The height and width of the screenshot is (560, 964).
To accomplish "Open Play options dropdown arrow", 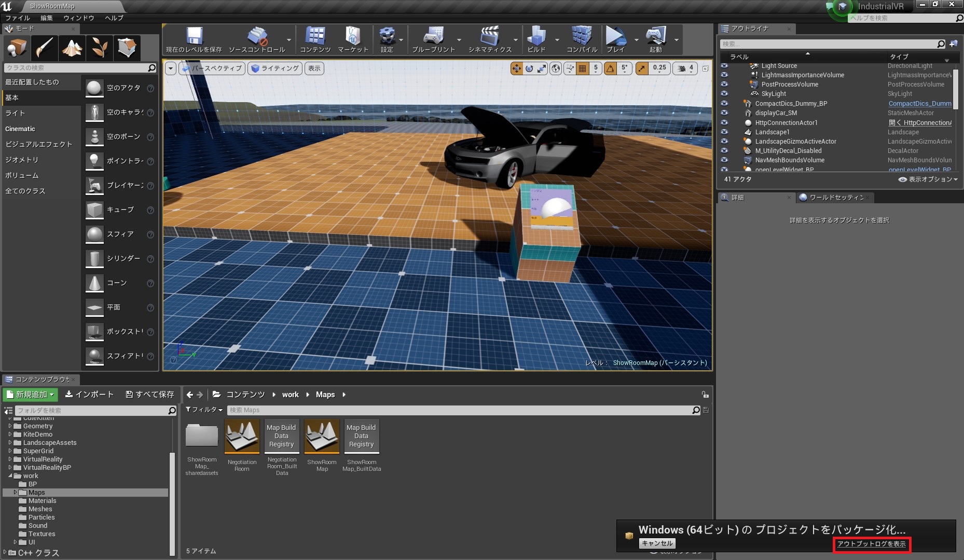I will 637,40.
